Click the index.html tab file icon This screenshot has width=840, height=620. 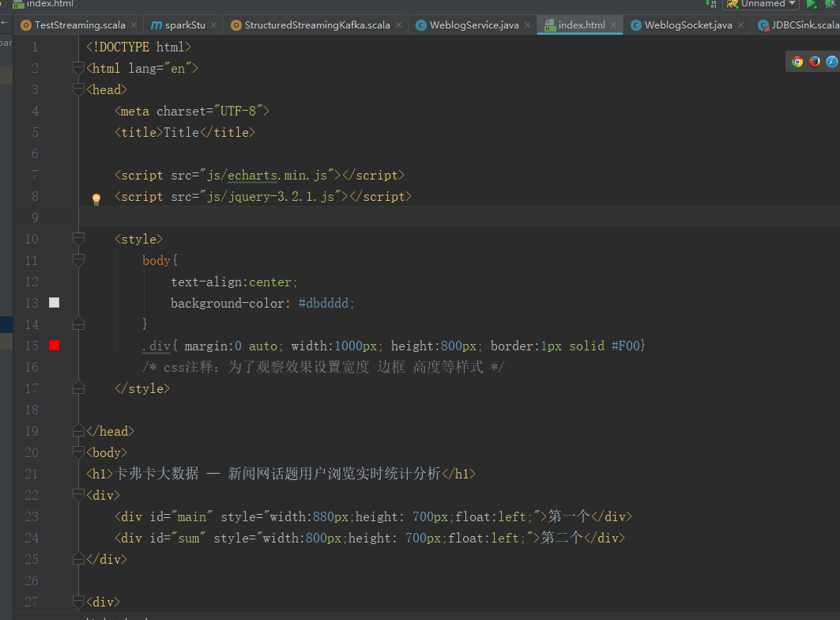coord(550,25)
